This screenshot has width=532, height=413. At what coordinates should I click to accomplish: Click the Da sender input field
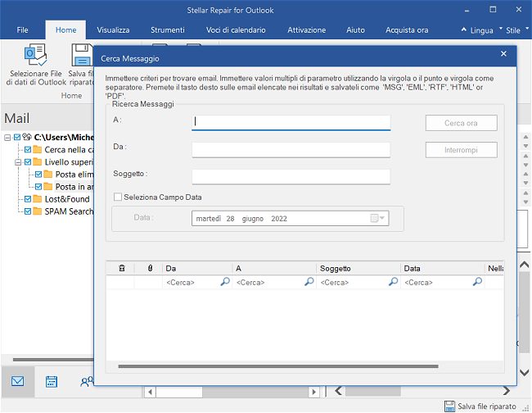[x=291, y=150]
